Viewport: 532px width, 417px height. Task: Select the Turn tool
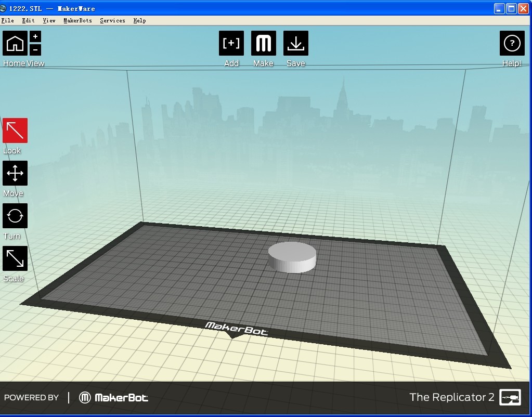click(x=15, y=216)
